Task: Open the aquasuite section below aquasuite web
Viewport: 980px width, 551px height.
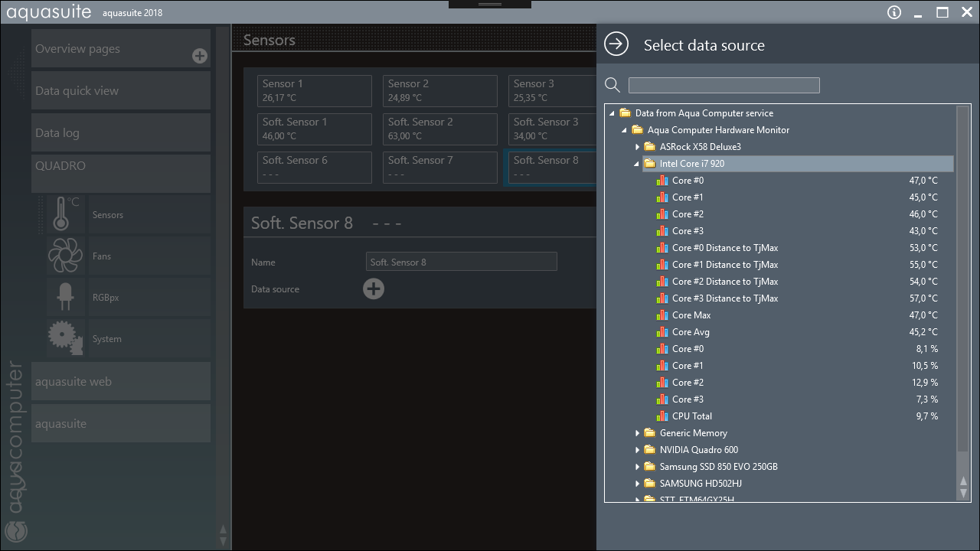Action: pyautogui.click(x=121, y=423)
